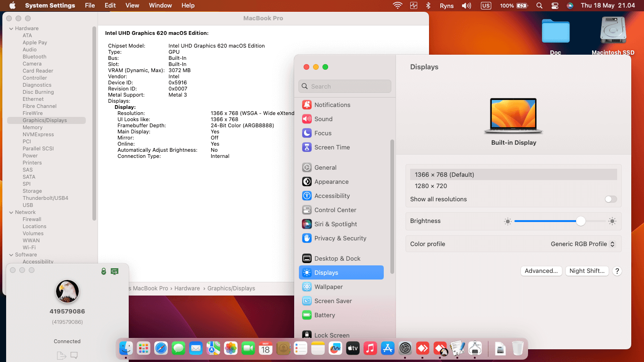Open Screen Saver settings
Image resolution: width=644 pixels, height=362 pixels.
[x=341, y=301]
